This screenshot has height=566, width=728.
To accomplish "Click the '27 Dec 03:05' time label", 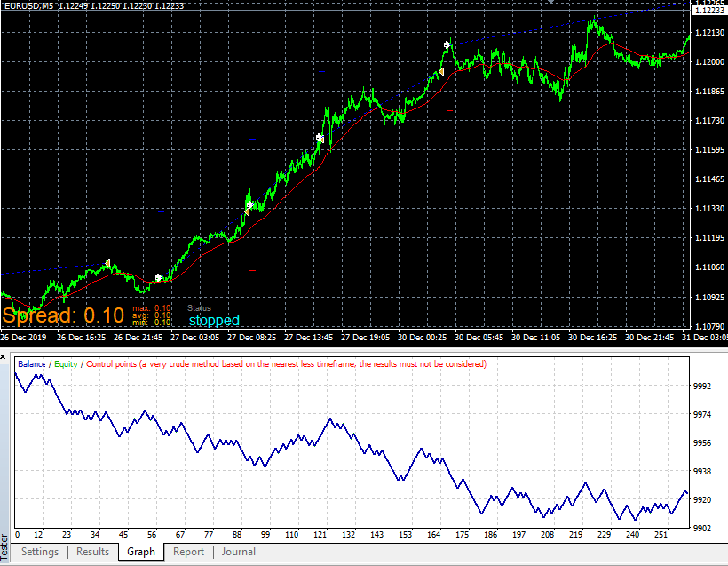I will pyautogui.click(x=195, y=338).
